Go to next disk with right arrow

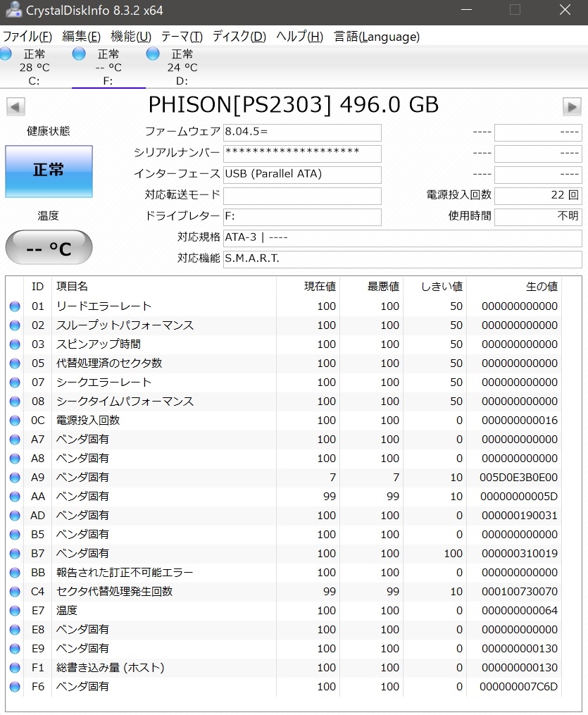pyautogui.click(x=572, y=106)
